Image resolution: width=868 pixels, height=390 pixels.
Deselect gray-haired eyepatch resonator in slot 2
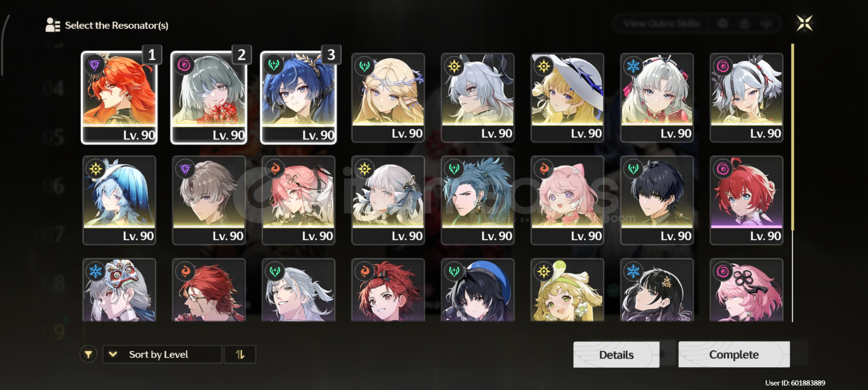[x=209, y=97]
